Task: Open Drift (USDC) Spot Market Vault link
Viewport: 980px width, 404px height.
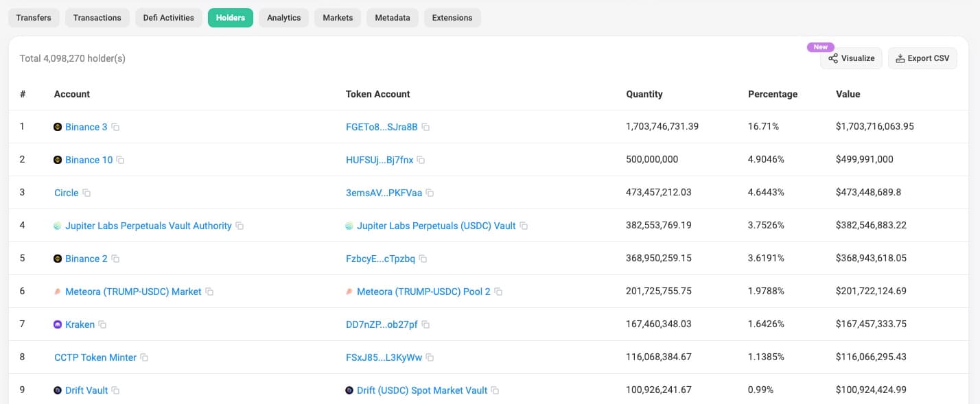Action: point(422,390)
